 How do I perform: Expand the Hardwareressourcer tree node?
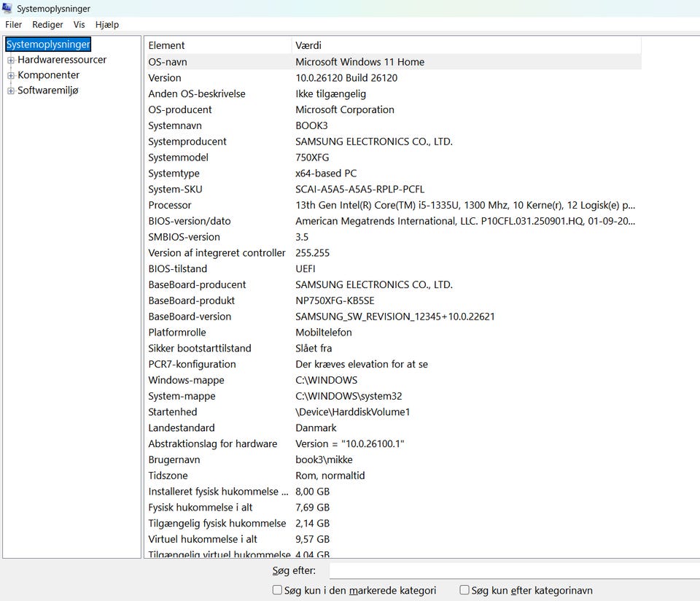(11, 60)
